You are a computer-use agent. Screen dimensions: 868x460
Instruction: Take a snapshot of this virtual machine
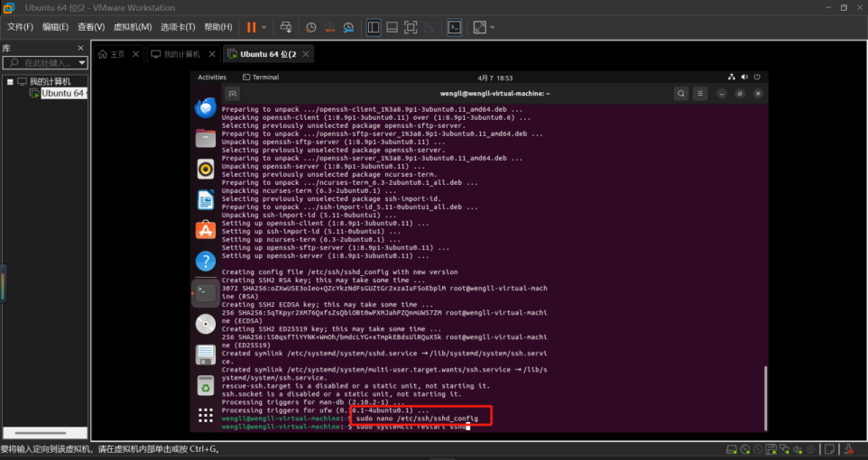(311, 27)
